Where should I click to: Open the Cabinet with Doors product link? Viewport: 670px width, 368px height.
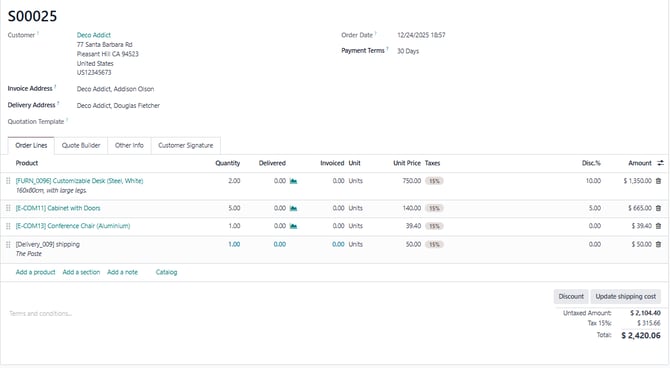click(x=58, y=208)
